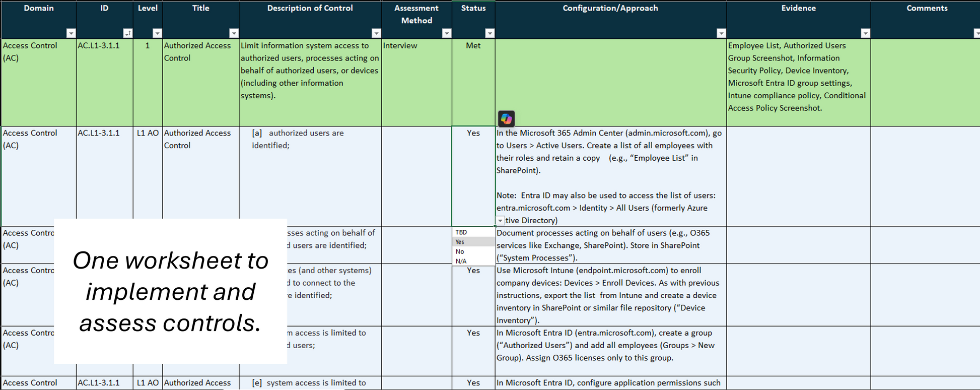Select the '[a] authorized users are identified' cell
980x390 pixels.
click(x=310, y=176)
